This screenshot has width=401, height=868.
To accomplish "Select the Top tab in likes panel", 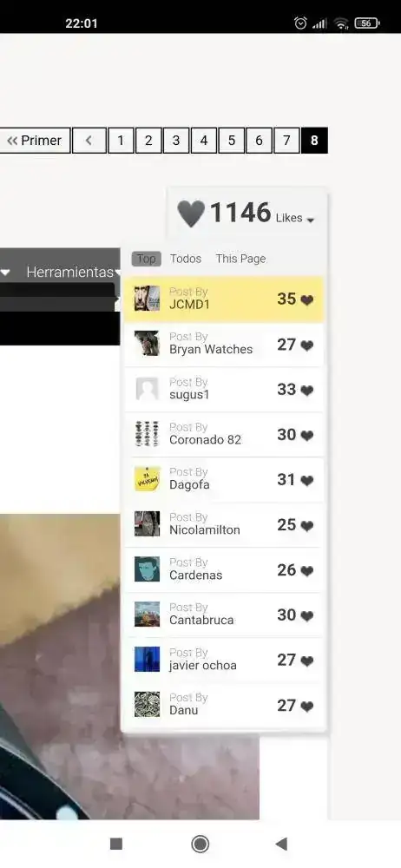I will point(146,259).
